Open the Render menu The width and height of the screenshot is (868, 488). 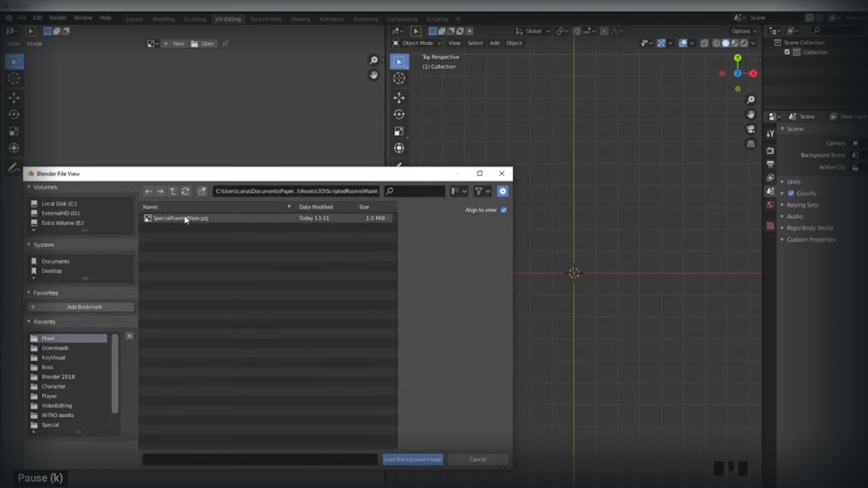(x=57, y=18)
